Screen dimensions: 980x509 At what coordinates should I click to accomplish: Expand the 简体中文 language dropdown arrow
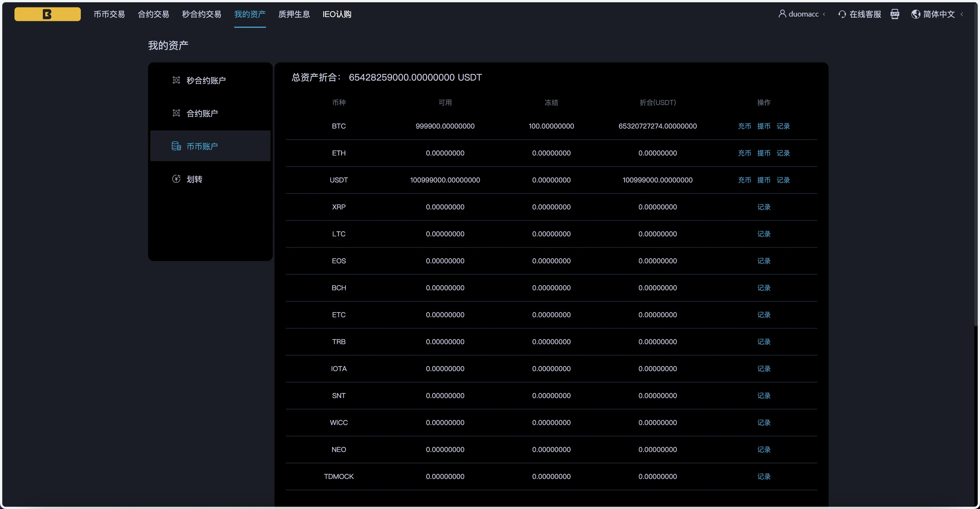[962, 14]
